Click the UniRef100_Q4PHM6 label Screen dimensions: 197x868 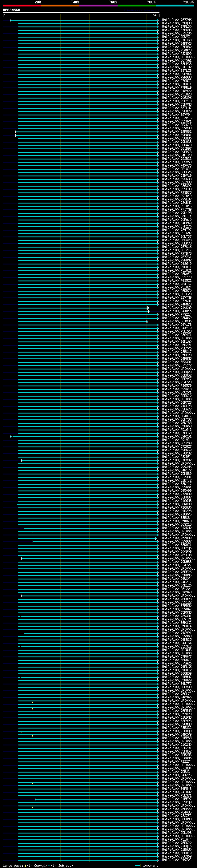tap(176, 358)
